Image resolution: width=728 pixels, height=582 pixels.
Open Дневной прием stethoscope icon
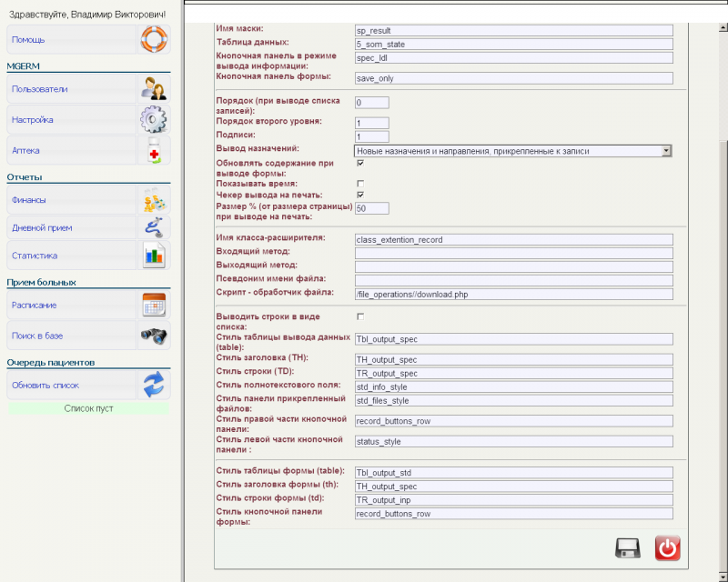tap(154, 227)
